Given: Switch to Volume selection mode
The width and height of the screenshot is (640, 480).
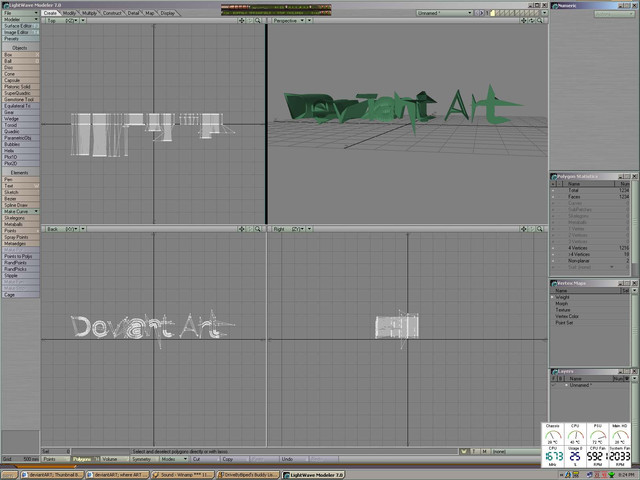Looking at the screenshot, I should 115,459.
